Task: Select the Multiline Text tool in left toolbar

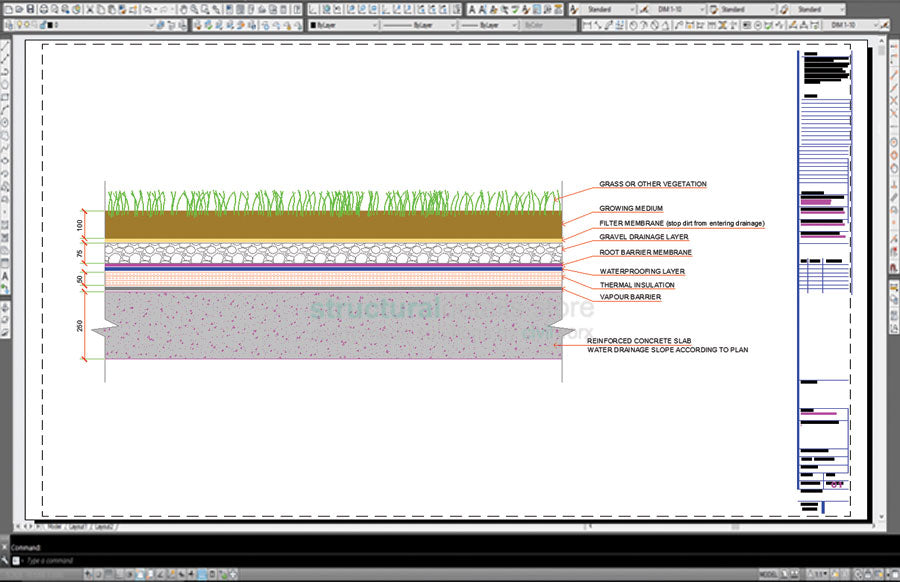Action: tap(5, 276)
